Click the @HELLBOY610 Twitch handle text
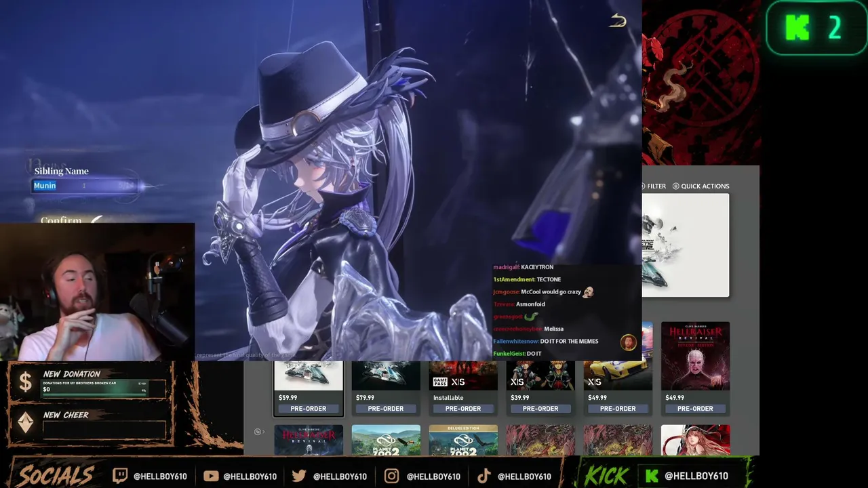 [160, 476]
